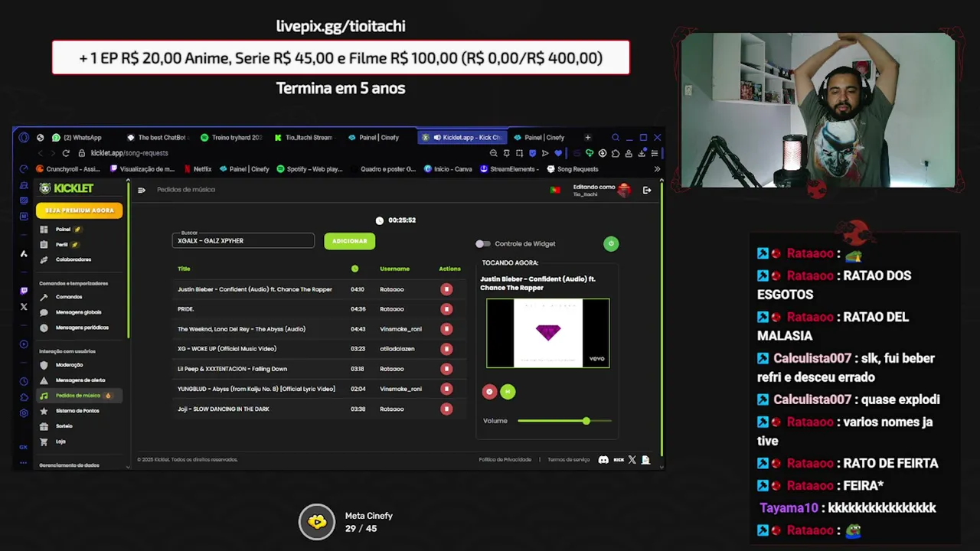Toggle the Controle de Widget switch
The image size is (980, 551).
482,244
